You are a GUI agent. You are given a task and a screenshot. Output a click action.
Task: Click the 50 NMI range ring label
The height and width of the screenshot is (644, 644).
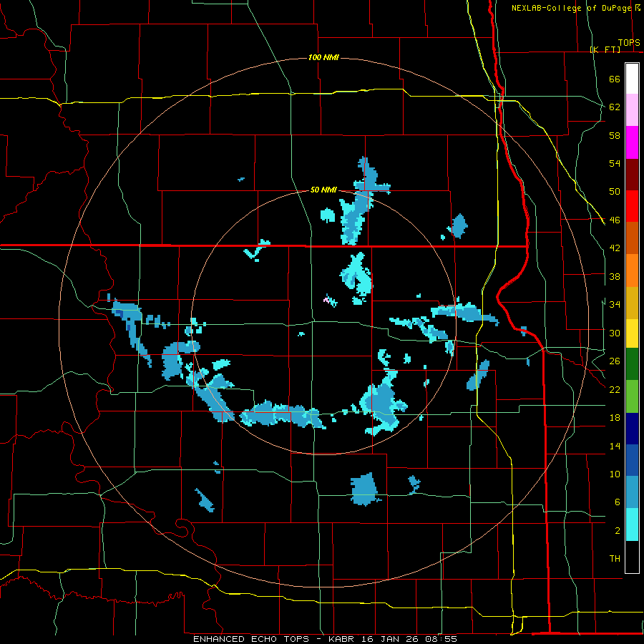323,190
